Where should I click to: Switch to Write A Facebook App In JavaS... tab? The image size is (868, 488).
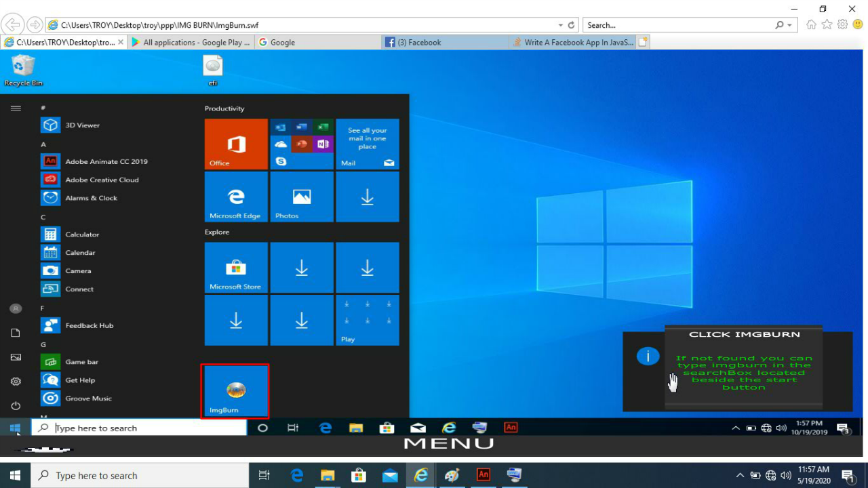click(x=573, y=42)
